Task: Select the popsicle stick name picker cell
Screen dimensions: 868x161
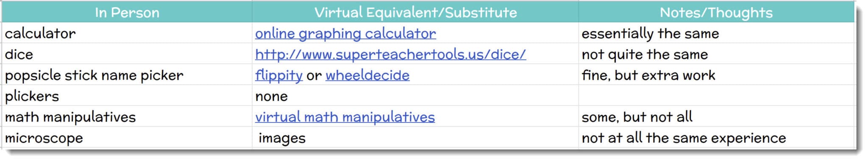Action: pos(127,75)
